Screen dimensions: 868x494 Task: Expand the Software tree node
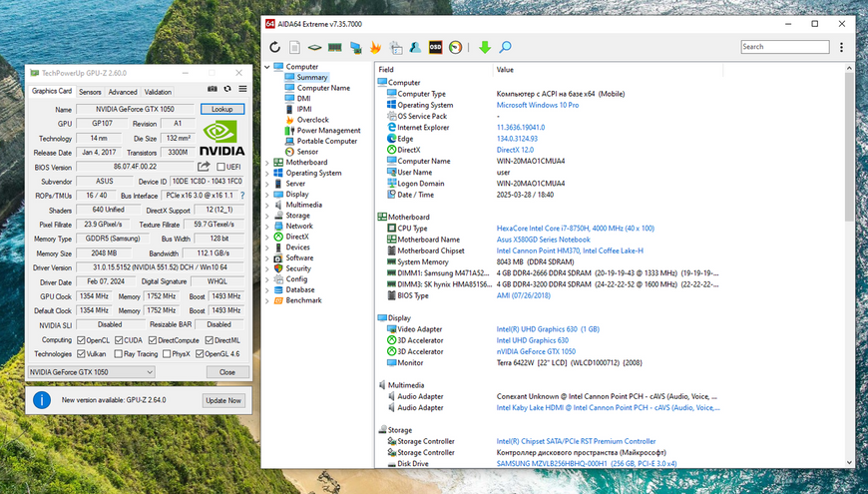coord(267,258)
